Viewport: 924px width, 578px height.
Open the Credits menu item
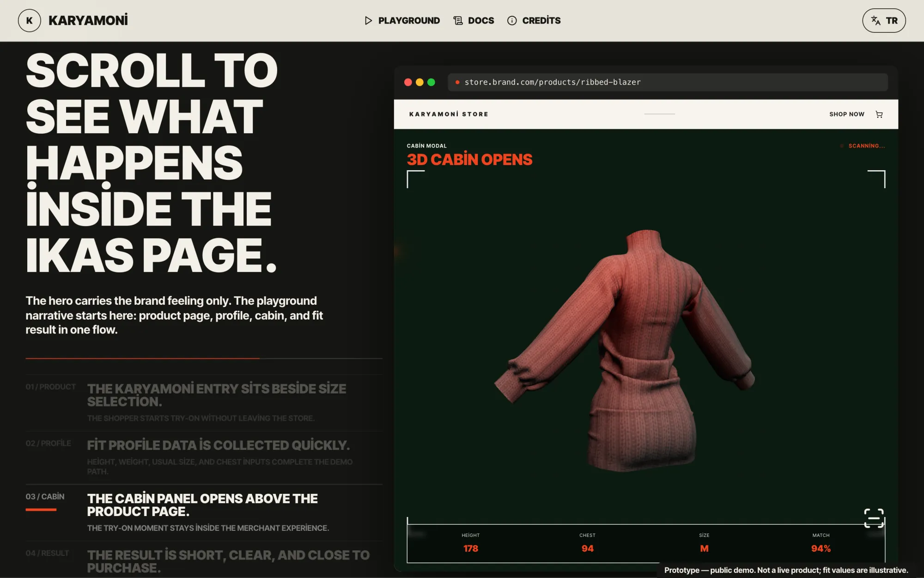click(534, 20)
